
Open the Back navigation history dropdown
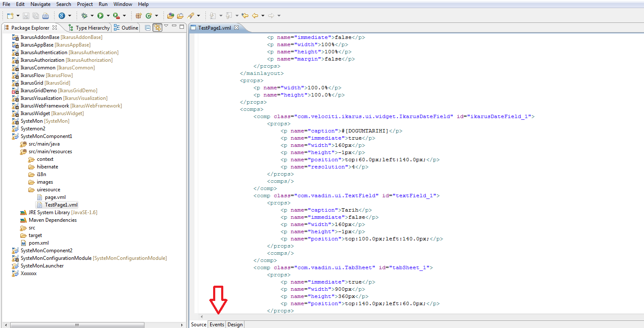(263, 16)
